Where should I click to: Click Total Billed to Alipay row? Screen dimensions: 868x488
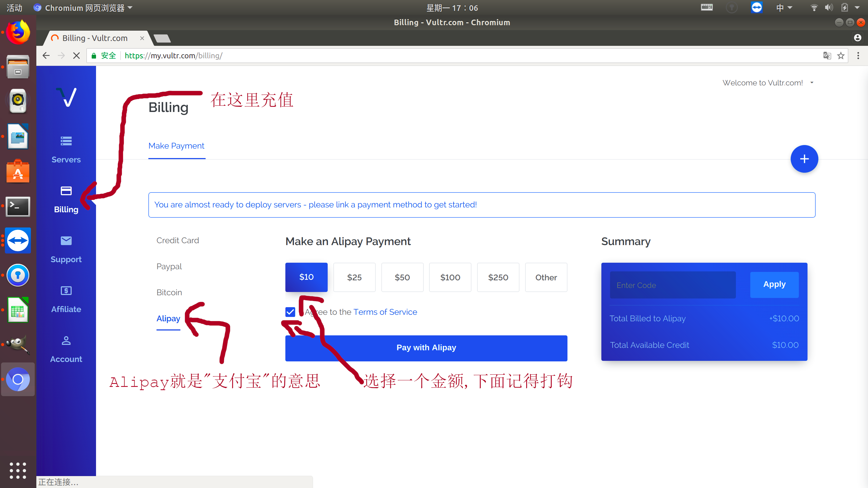point(704,318)
